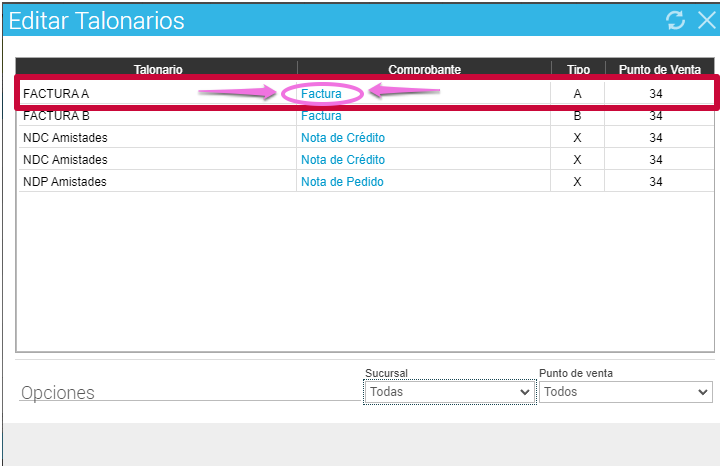Open Nota de Crédito in the first NDC Amistades row

pyautogui.click(x=343, y=138)
